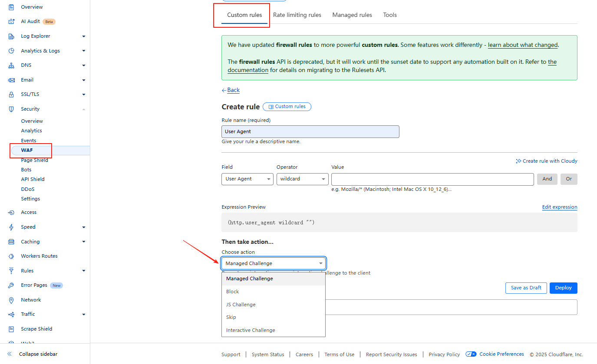This screenshot has width=597, height=364.
Task: Open Cookie Preferences in the footer
Action: point(501,354)
